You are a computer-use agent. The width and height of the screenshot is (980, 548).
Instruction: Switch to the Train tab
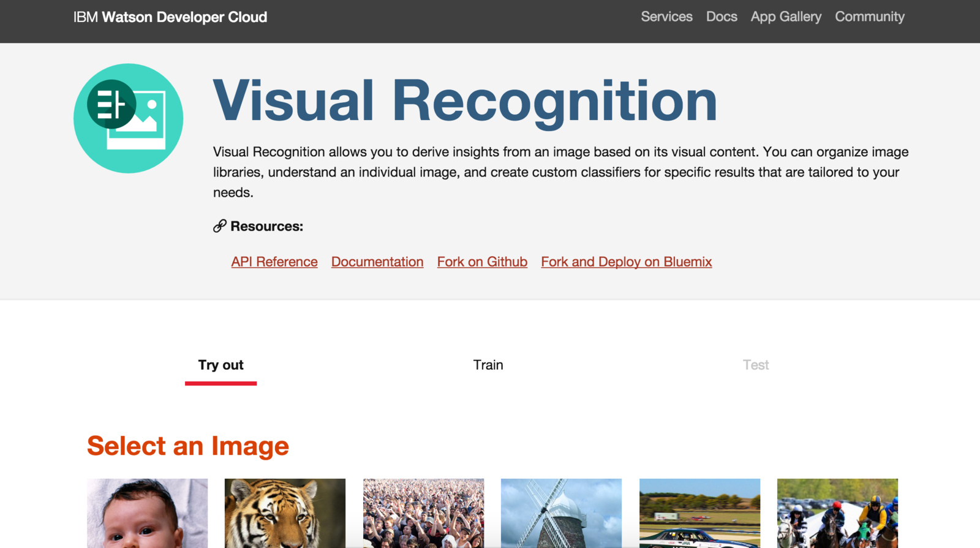(488, 365)
